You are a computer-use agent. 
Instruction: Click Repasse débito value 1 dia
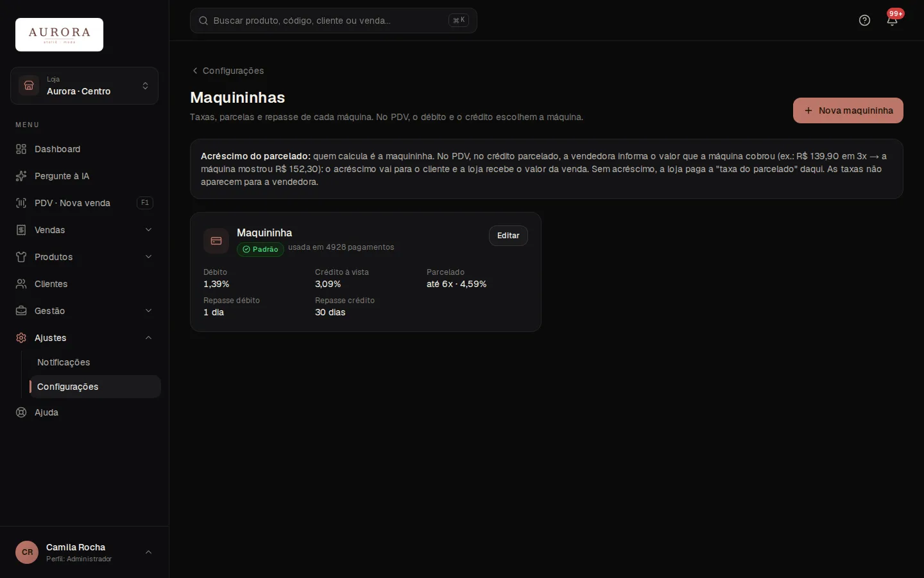[214, 312]
